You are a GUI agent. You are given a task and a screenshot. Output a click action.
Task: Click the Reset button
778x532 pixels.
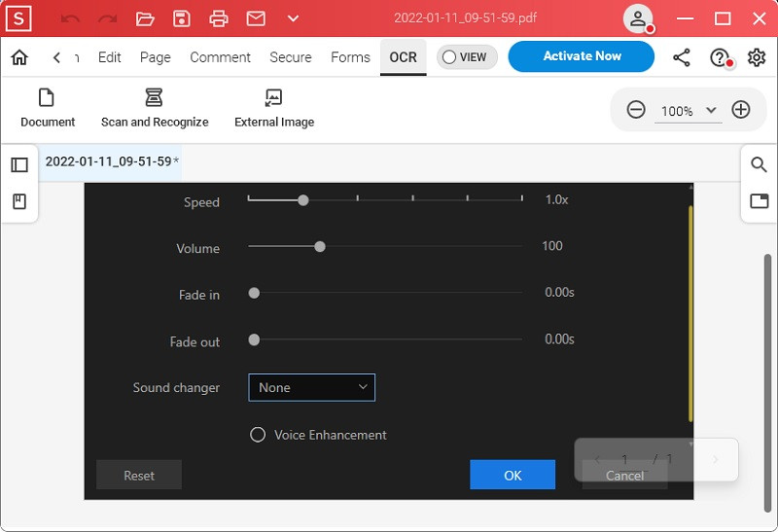pos(139,475)
